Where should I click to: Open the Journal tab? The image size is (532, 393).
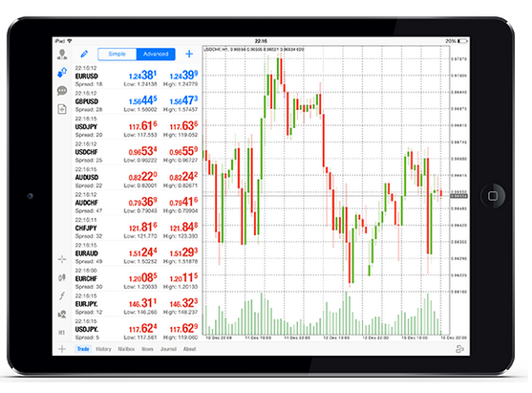(x=168, y=349)
